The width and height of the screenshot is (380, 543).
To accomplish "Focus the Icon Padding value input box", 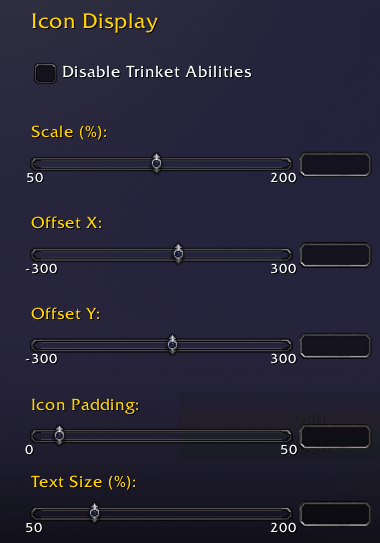I will tap(335, 436).
